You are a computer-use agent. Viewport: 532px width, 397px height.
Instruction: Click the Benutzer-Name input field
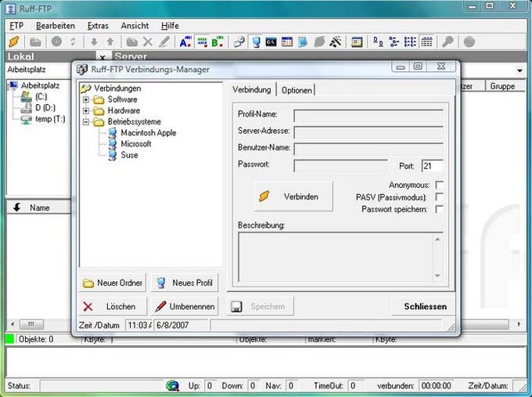coord(368,149)
